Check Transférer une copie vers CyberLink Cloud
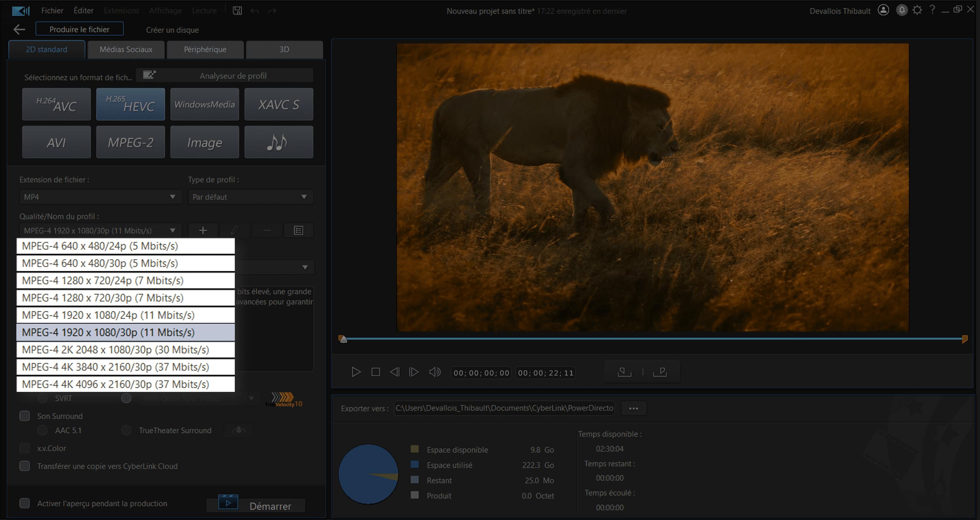 point(25,466)
